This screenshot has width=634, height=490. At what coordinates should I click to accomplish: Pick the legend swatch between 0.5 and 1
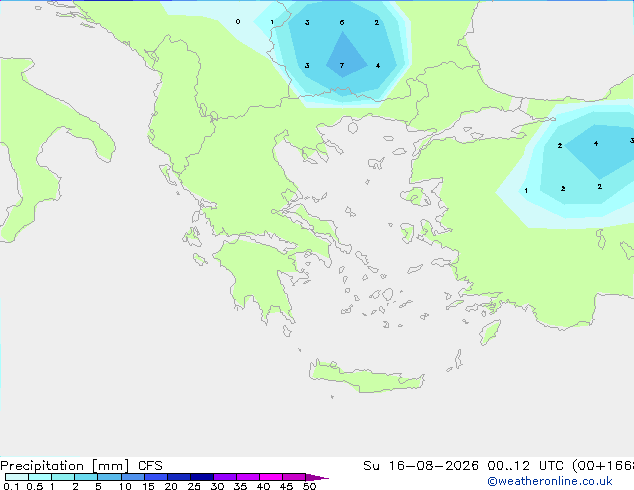click(40, 477)
